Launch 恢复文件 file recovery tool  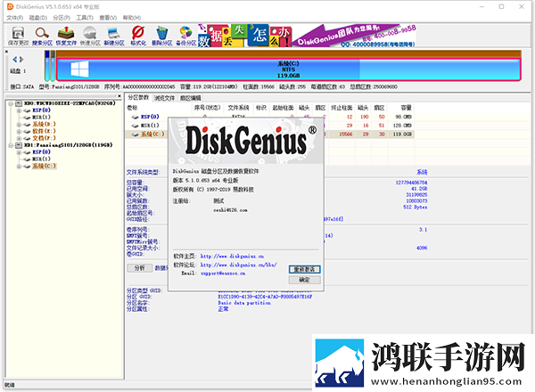point(66,36)
